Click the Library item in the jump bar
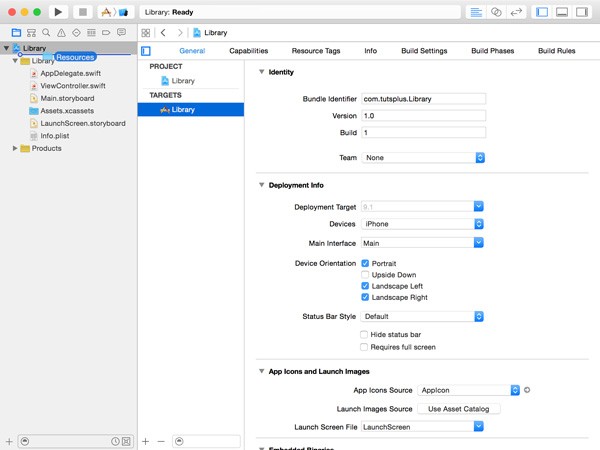 pos(210,33)
